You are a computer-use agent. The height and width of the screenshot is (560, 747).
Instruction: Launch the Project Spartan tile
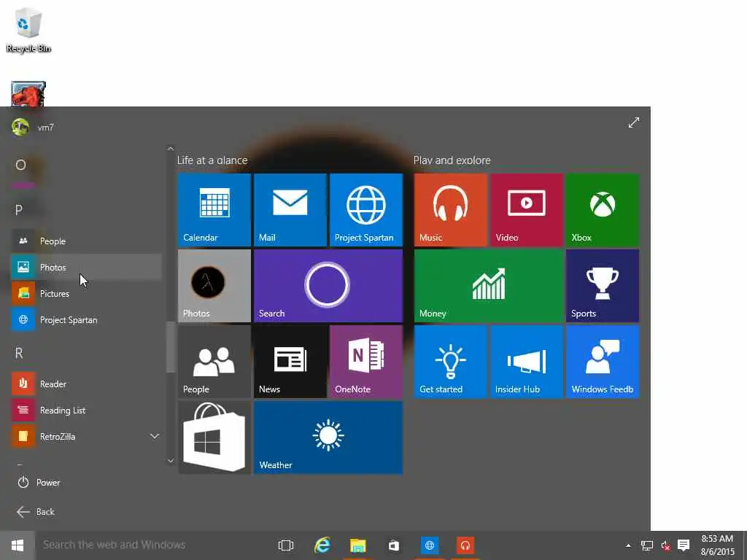(366, 210)
